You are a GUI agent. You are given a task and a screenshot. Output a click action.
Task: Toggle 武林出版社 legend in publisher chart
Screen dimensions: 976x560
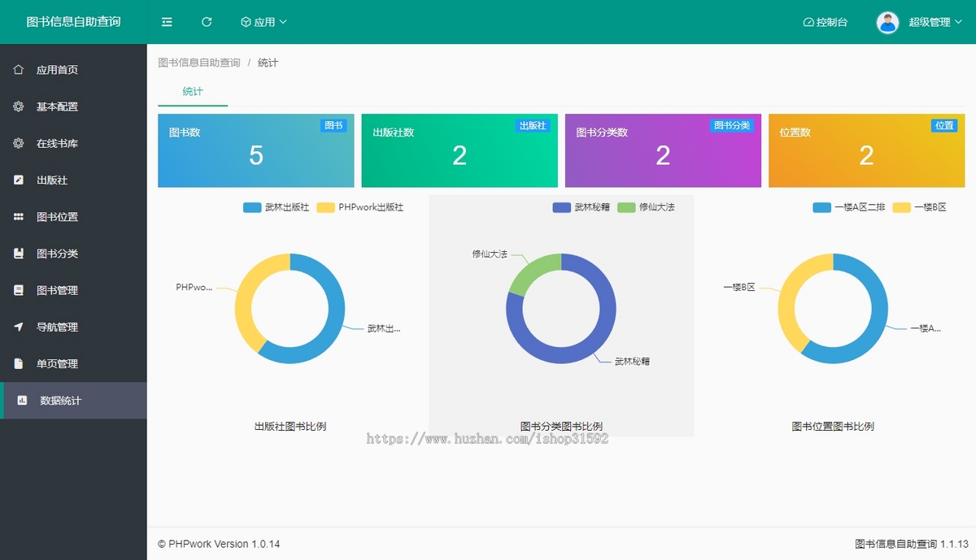click(277, 207)
